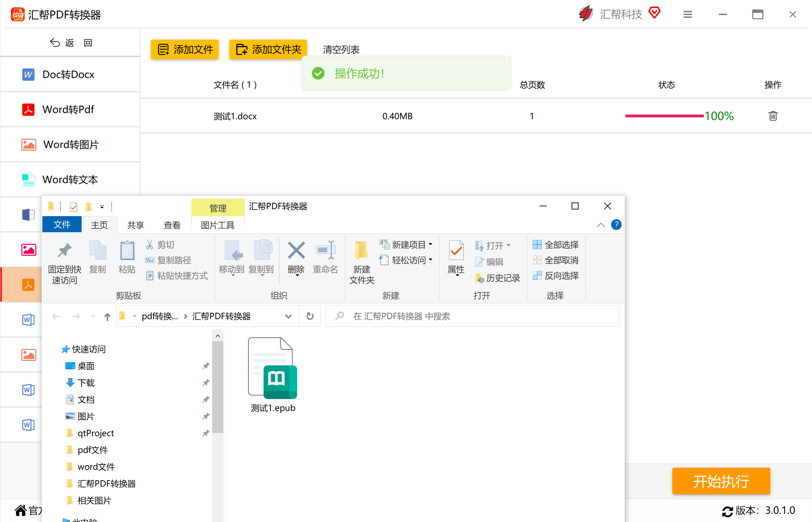Click the home 官网 icon

coord(21,510)
